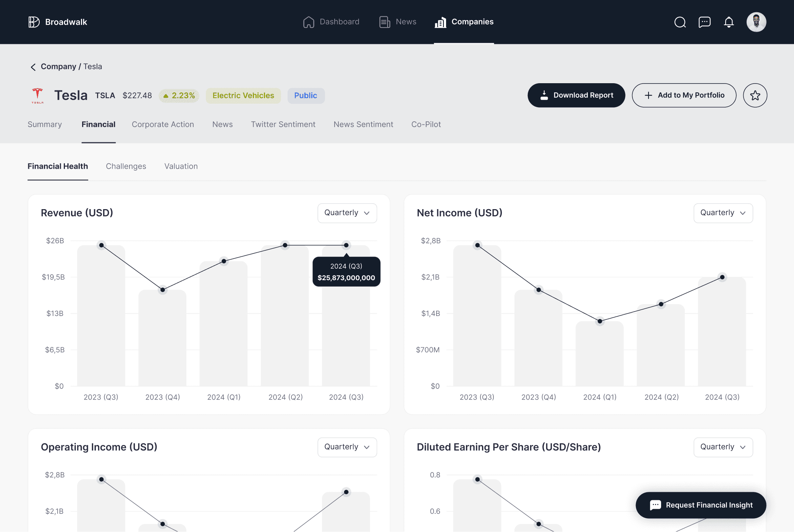Click the $700M axis label in Net Income chart

tap(428, 350)
